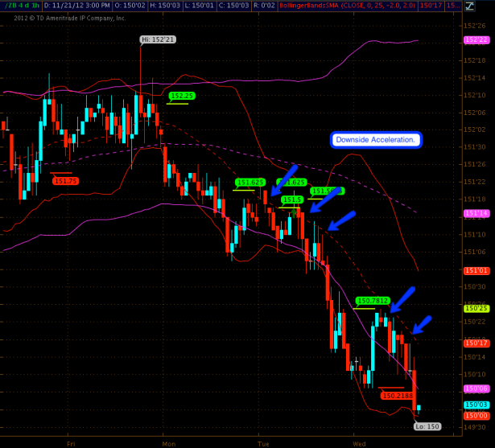This screenshot has width=495, height=448.
Task: Select the red 150.2188 price level tag
Action: tap(398, 395)
